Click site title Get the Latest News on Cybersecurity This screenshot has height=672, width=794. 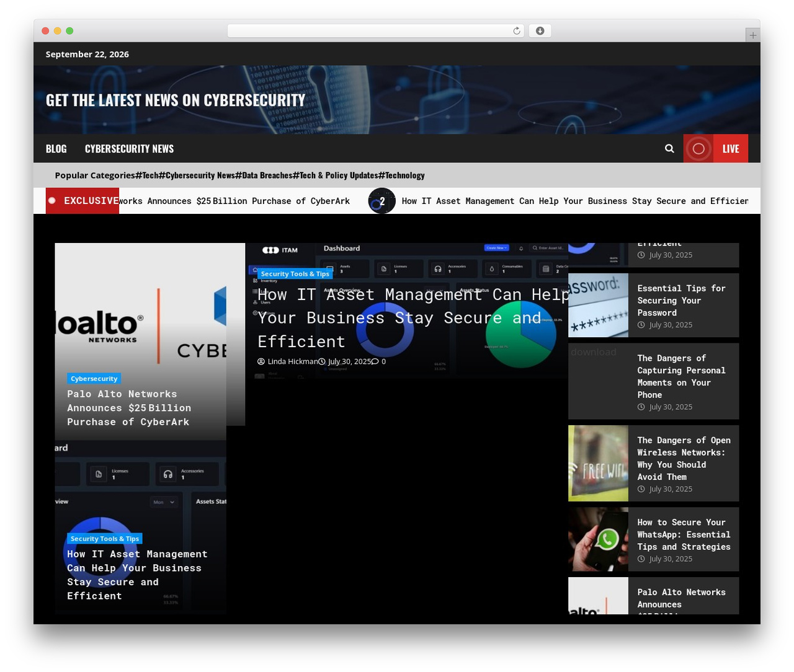[x=176, y=100]
